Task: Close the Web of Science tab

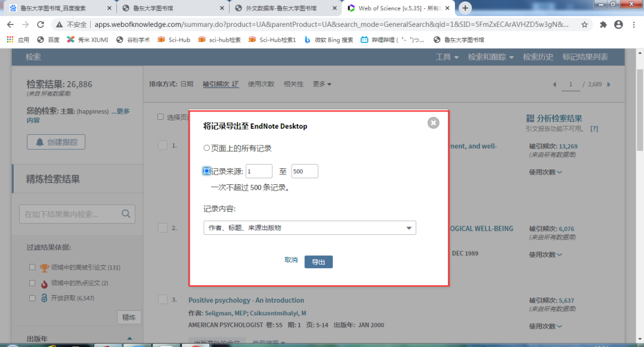Action: tap(447, 8)
